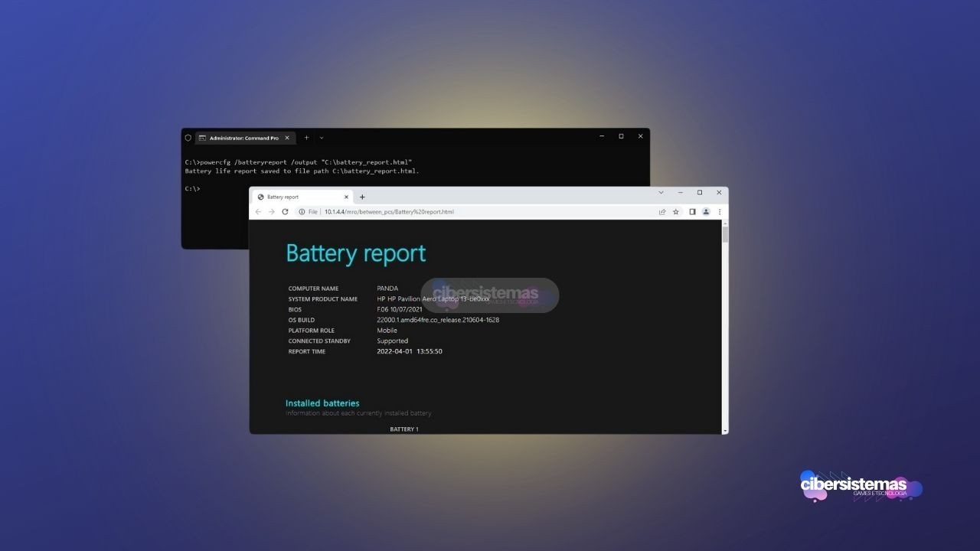The height and width of the screenshot is (551, 980).
Task: Click the OS build value 22000.1.amd64fre
Action: [438, 320]
